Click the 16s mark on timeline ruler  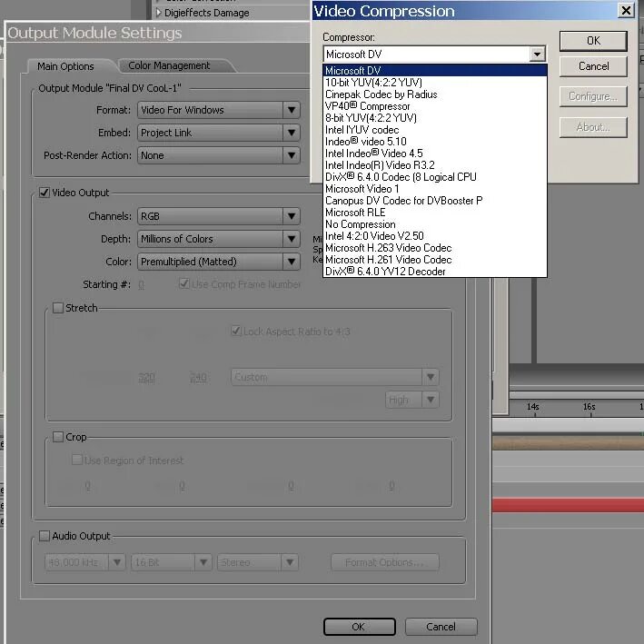pos(590,407)
